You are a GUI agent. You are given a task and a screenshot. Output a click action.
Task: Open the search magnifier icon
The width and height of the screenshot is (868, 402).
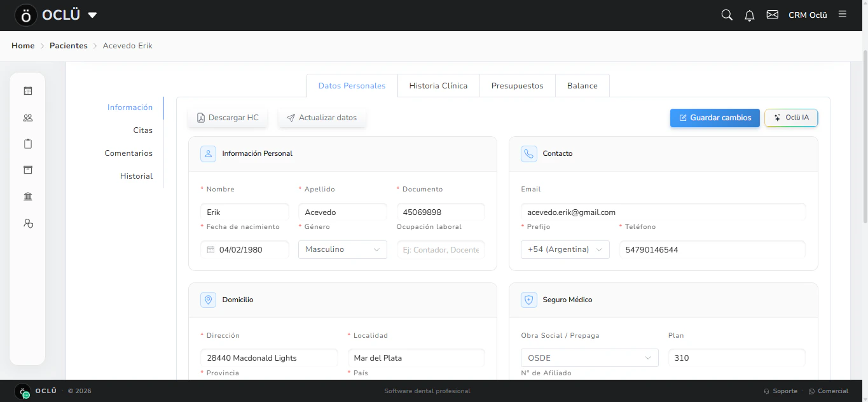727,15
